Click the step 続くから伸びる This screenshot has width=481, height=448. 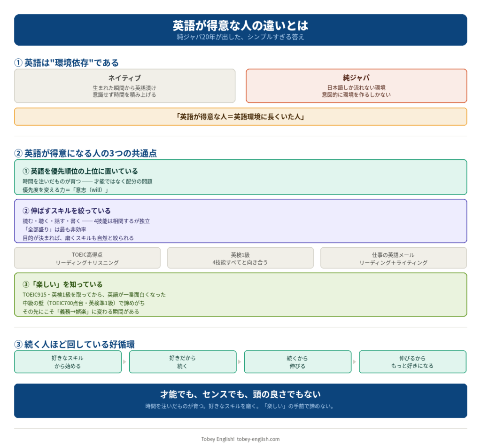297,362
